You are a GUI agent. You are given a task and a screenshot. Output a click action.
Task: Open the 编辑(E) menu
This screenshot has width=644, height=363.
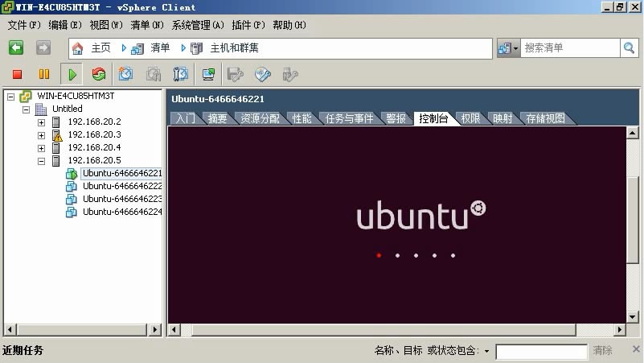pyautogui.click(x=65, y=25)
